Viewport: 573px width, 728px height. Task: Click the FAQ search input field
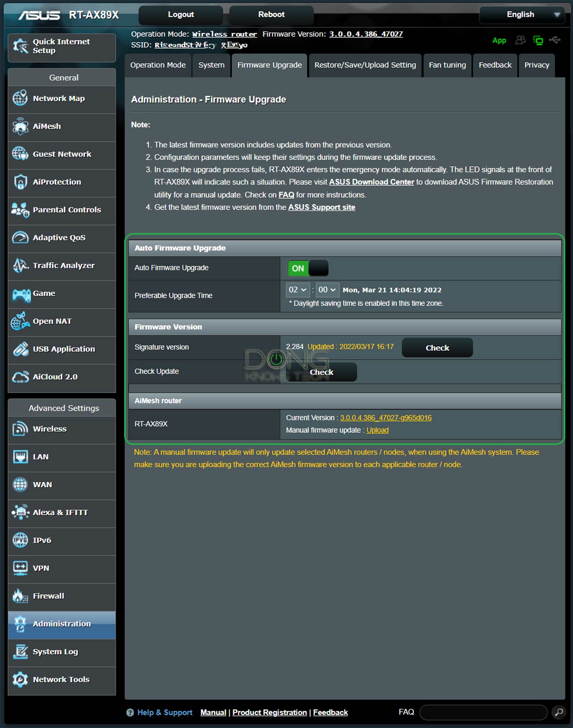coord(483,712)
